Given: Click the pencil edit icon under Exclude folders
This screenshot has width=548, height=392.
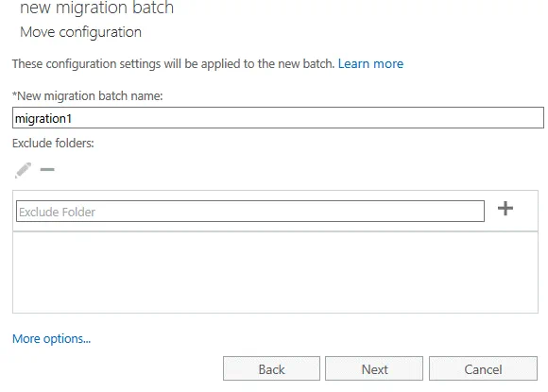Looking at the screenshot, I should pyautogui.click(x=23, y=170).
